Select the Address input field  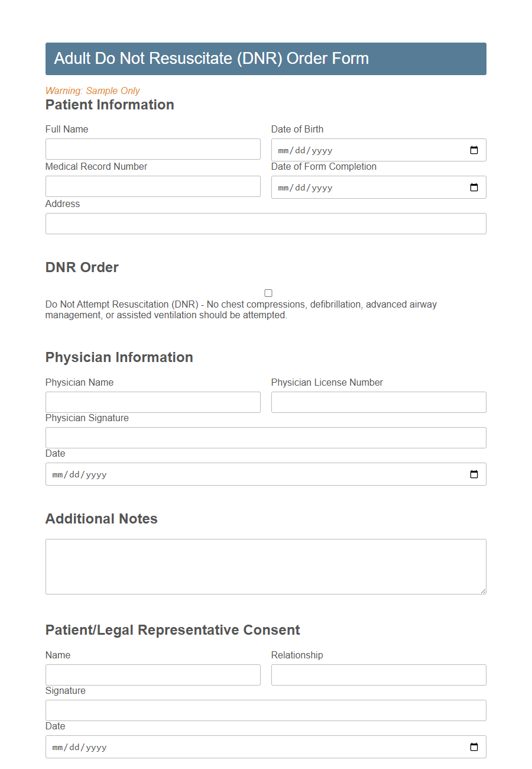coord(265,223)
